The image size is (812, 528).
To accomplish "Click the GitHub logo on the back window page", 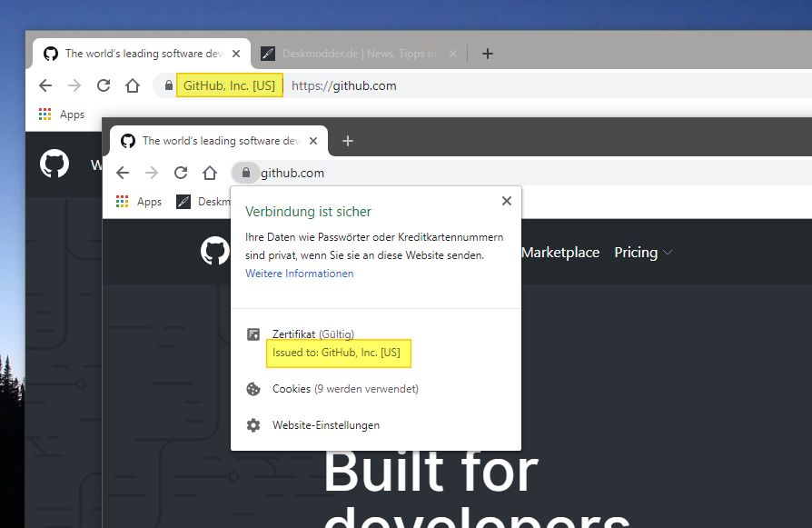I will 54,164.
